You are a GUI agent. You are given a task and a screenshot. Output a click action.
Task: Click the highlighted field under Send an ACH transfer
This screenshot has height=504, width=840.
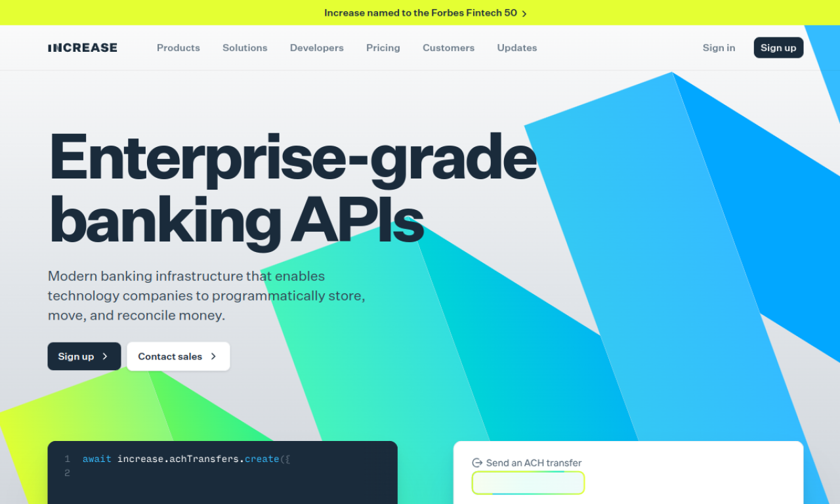click(x=528, y=483)
